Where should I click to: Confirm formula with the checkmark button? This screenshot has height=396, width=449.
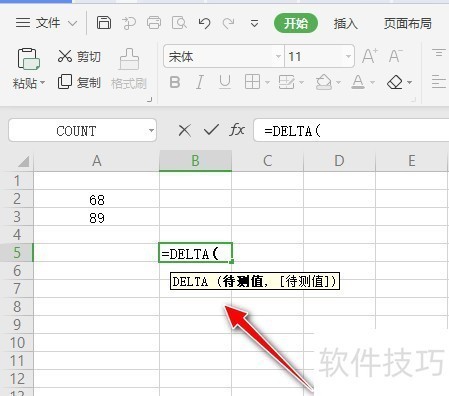click(x=211, y=130)
